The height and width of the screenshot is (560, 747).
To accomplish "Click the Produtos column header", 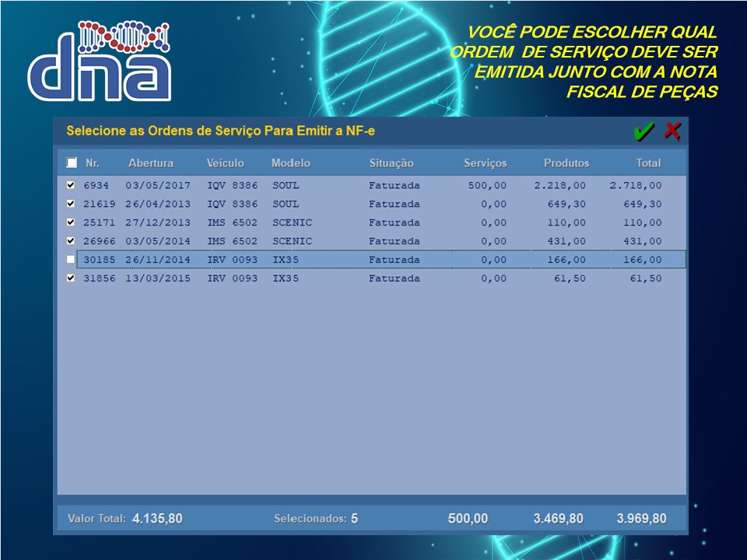I will coord(567,163).
